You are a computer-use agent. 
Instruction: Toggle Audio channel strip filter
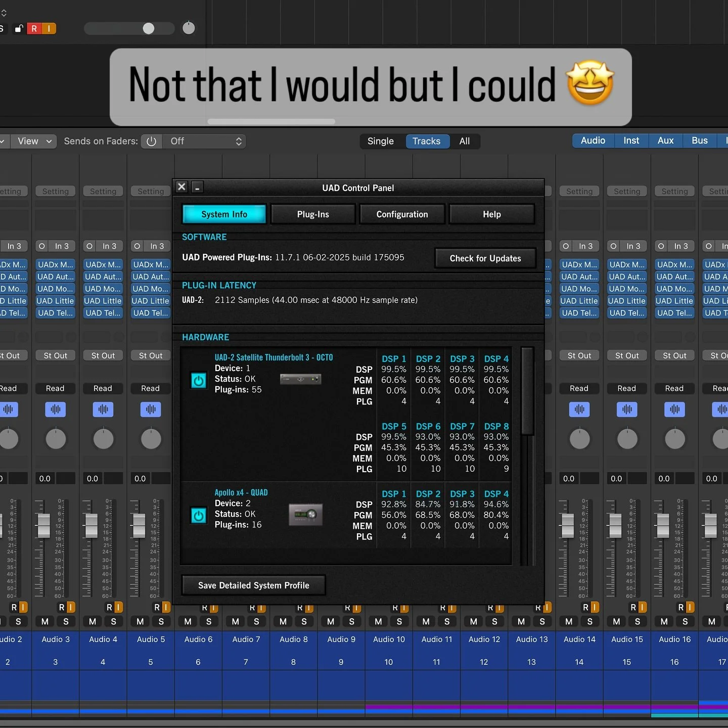coord(593,141)
